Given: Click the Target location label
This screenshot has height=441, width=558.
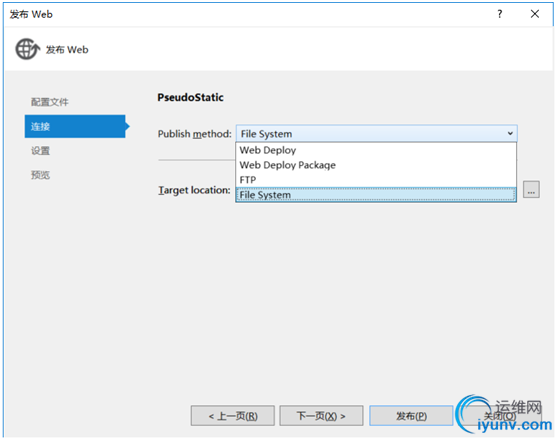Looking at the screenshot, I should tap(194, 190).
